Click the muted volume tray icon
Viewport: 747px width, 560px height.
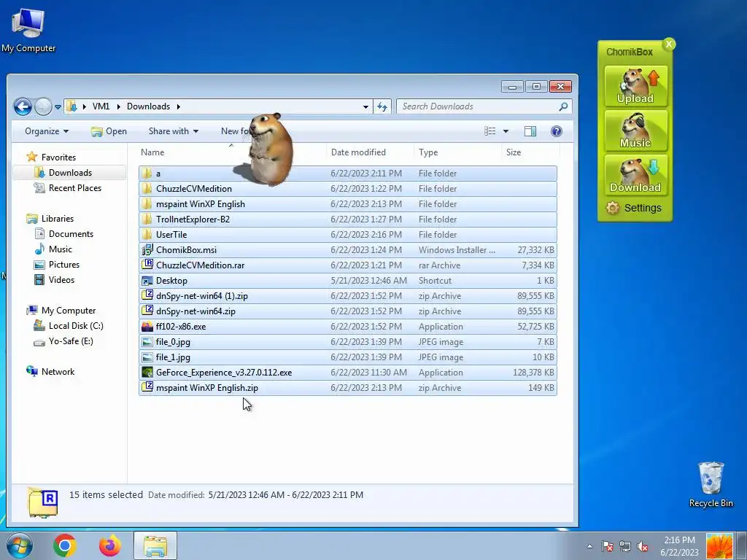(x=643, y=546)
